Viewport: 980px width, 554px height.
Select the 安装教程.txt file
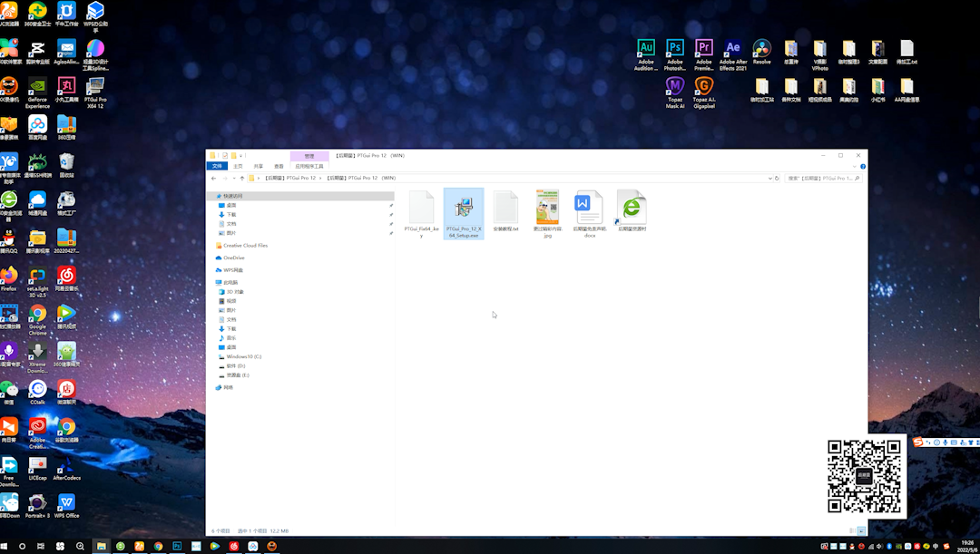pyautogui.click(x=505, y=209)
